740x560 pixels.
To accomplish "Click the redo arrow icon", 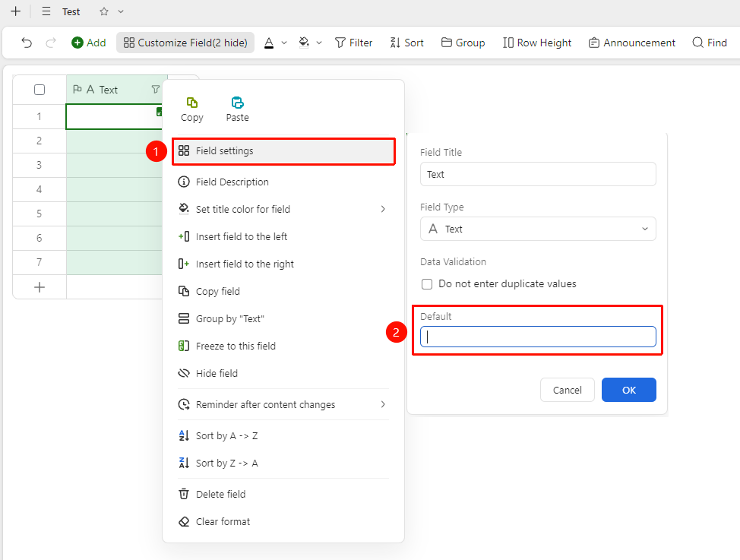I will tap(51, 43).
